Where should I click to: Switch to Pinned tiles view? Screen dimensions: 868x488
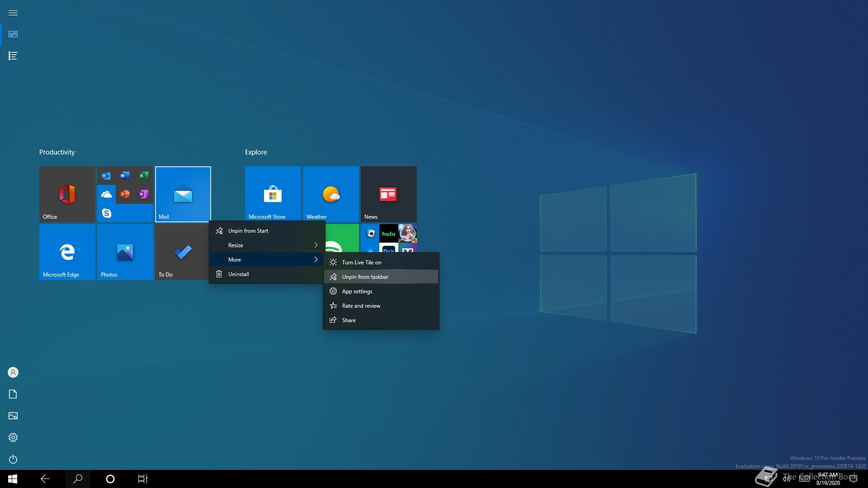[13, 34]
